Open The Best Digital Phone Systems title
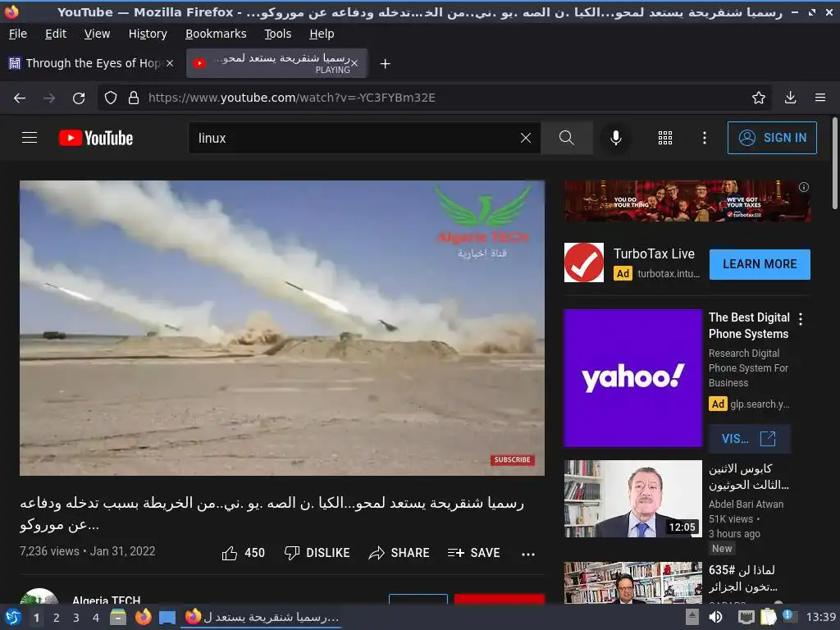This screenshot has width=840, height=630. click(x=749, y=326)
